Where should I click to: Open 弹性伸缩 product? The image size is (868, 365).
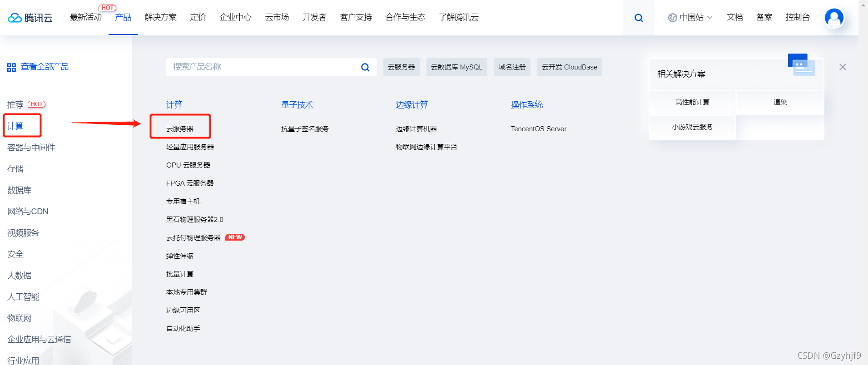click(180, 256)
